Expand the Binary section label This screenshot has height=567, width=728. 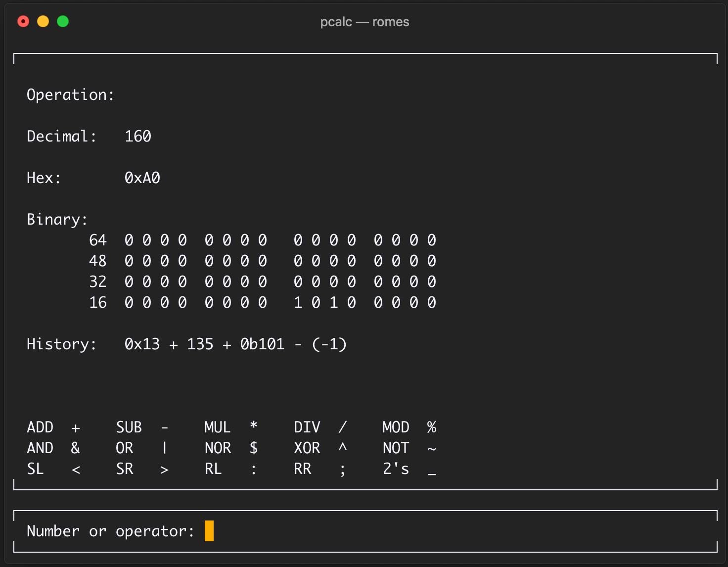[x=56, y=219]
